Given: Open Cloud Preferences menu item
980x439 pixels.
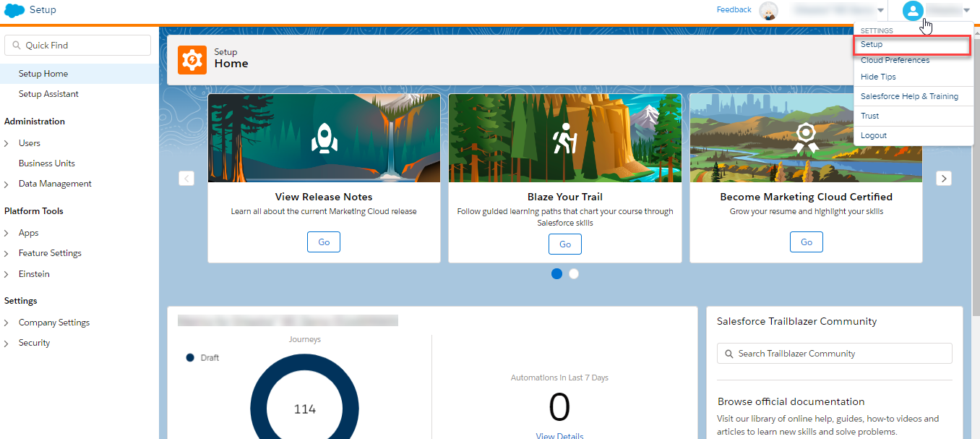Looking at the screenshot, I should (x=895, y=60).
